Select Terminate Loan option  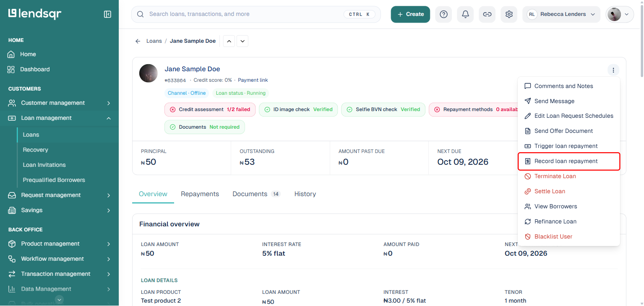tap(569, 176)
